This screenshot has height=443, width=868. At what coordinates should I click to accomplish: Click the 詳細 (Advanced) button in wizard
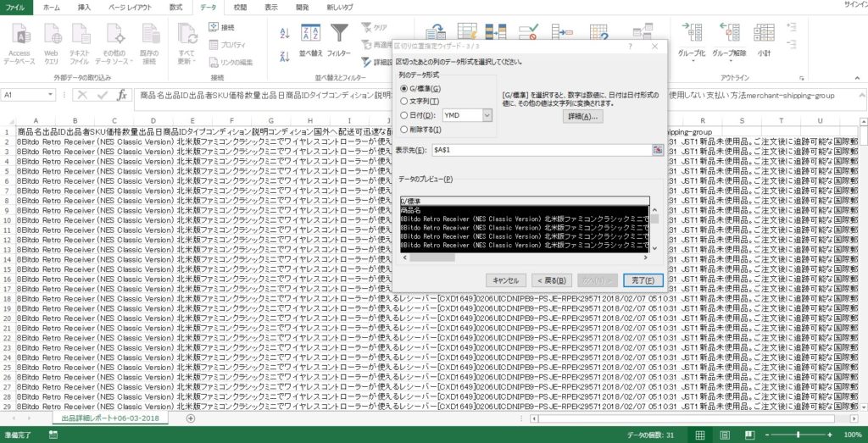pyautogui.click(x=581, y=117)
